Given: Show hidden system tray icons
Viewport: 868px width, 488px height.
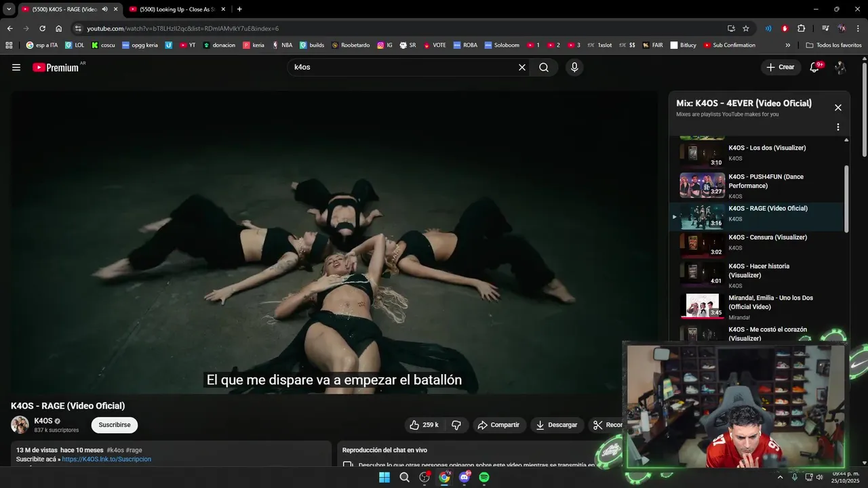Looking at the screenshot, I should 780,477.
